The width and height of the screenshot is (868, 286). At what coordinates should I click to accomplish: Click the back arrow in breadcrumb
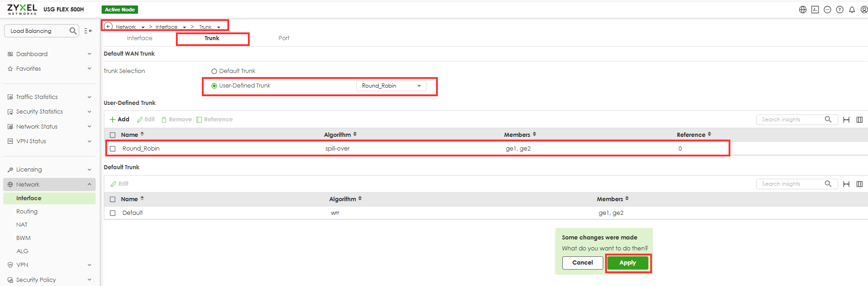tap(108, 26)
